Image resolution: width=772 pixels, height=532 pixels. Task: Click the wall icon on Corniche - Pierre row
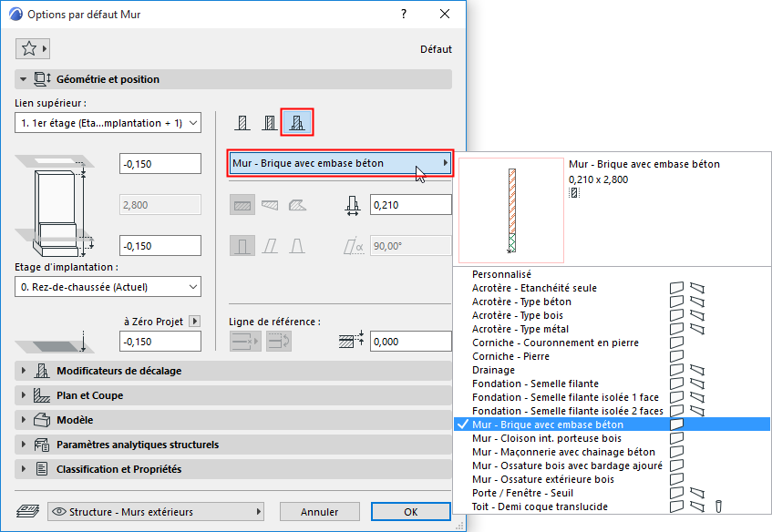pos(677,356)
